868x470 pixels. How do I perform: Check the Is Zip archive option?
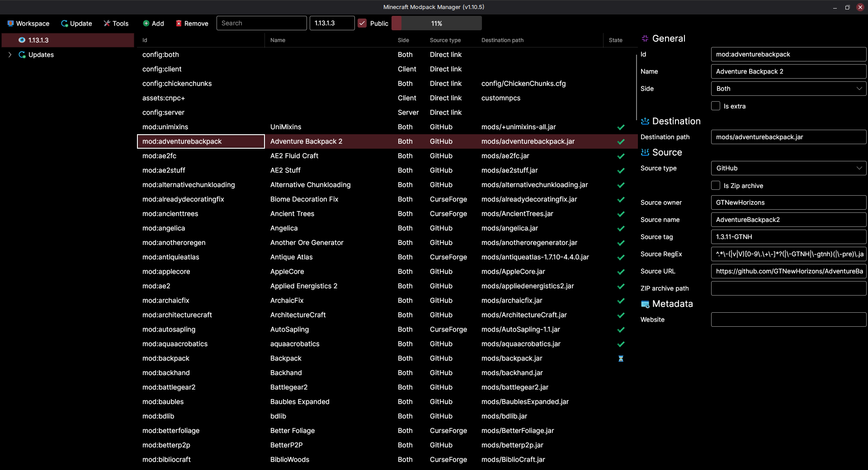click(716, 186)
